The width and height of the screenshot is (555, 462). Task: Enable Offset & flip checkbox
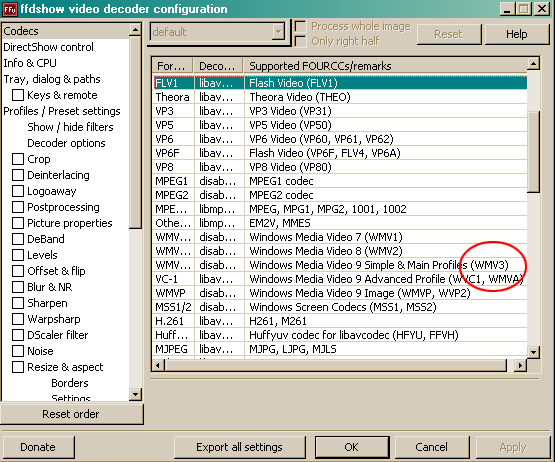18,271
